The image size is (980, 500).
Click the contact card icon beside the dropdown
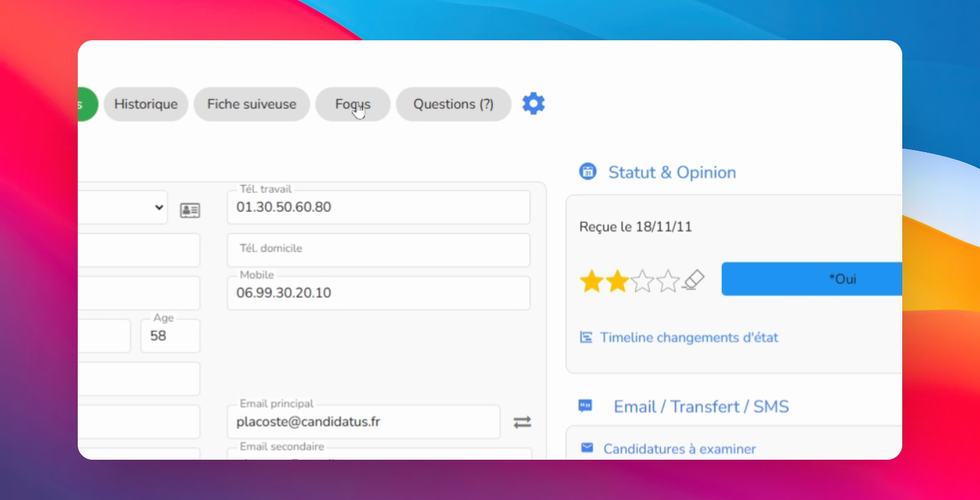coord(189,210)
